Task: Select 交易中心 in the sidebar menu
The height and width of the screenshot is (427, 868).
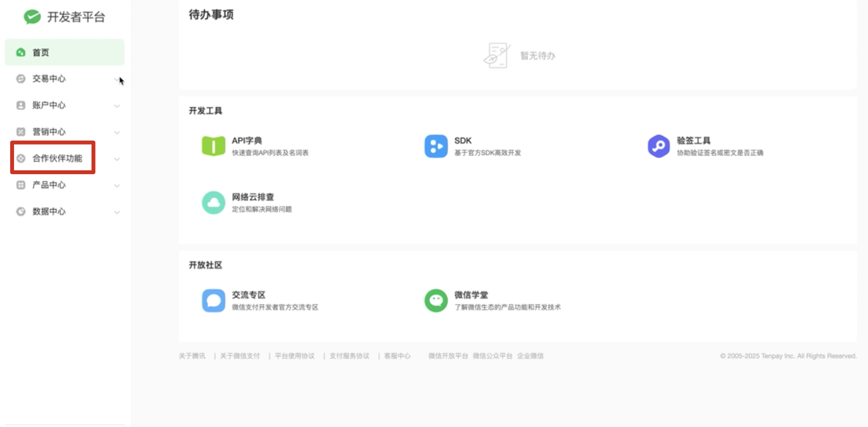Action: click(x=48, y=79)
